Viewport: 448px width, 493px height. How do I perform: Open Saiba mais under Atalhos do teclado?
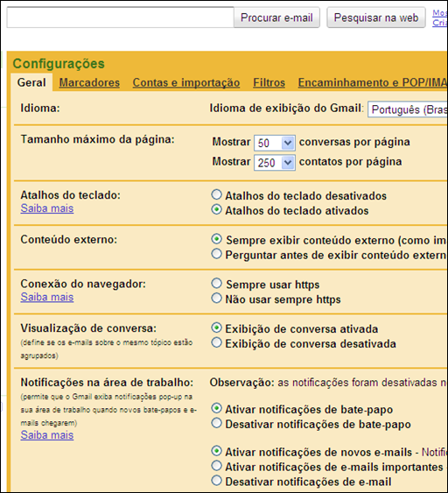click(47, 208)
